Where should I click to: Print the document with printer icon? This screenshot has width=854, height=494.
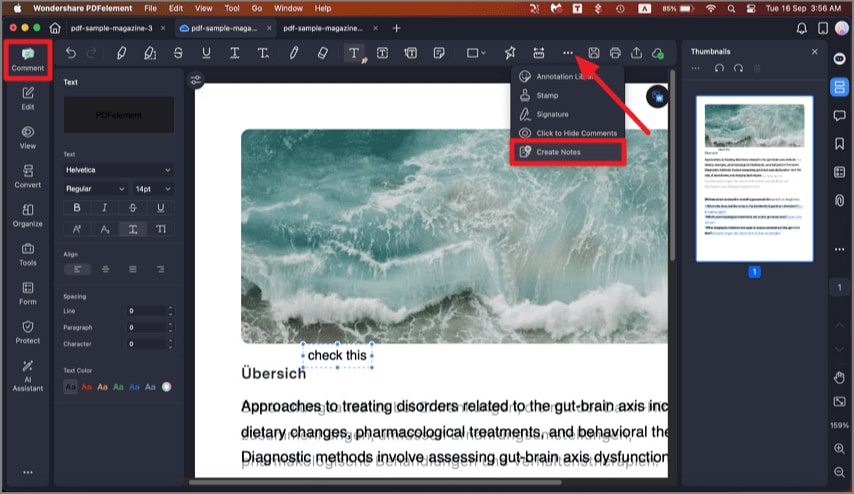coord(615,53)
